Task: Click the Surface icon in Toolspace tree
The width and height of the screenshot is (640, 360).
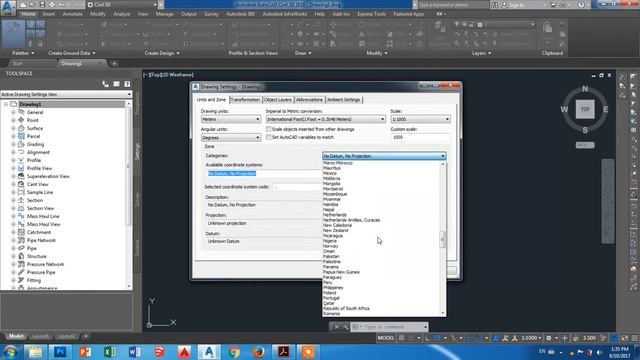Action: [21, 128]
